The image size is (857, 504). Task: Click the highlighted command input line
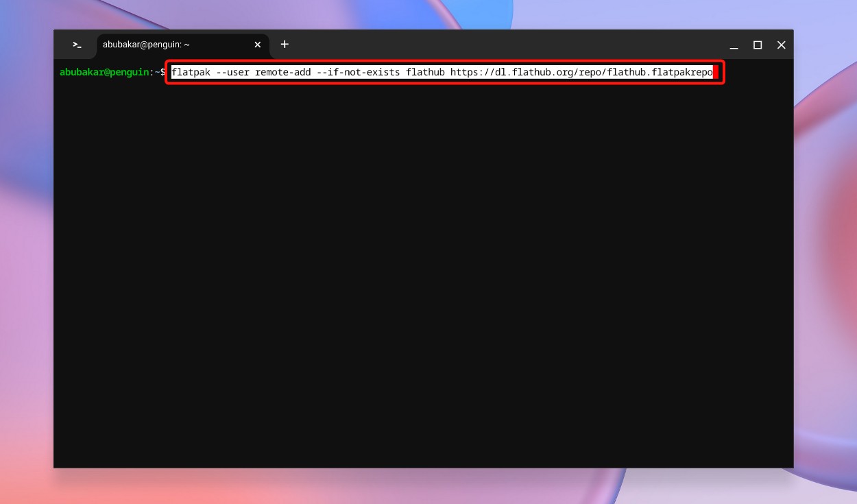pos(444,72)
